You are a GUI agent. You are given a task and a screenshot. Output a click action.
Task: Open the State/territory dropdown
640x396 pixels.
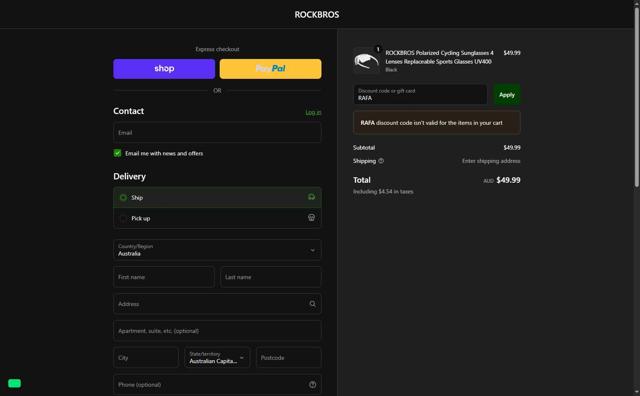click(217, 358)
